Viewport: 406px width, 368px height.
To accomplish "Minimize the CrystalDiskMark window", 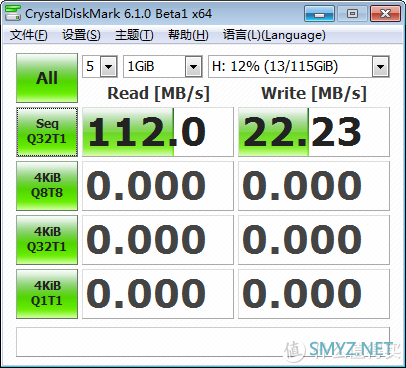I will [319, 14].
